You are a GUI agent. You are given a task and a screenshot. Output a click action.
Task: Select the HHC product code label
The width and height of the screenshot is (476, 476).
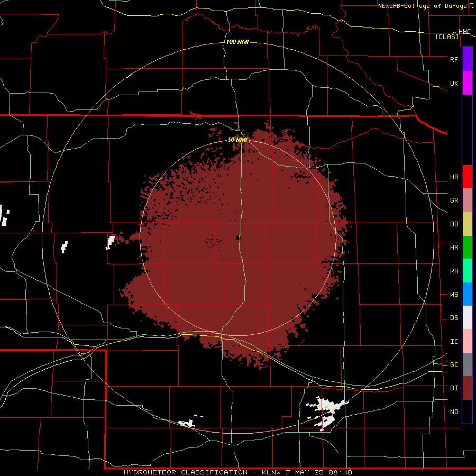pos(464,32)
